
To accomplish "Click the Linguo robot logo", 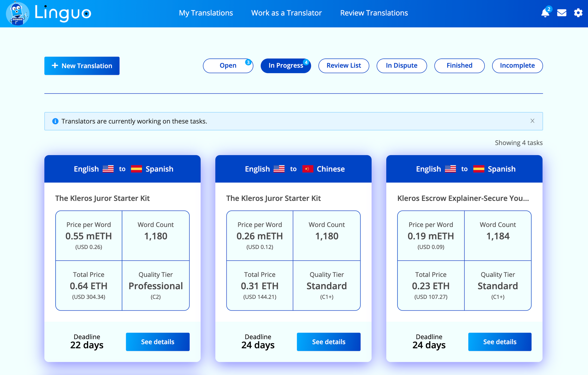I will (18, 14).
